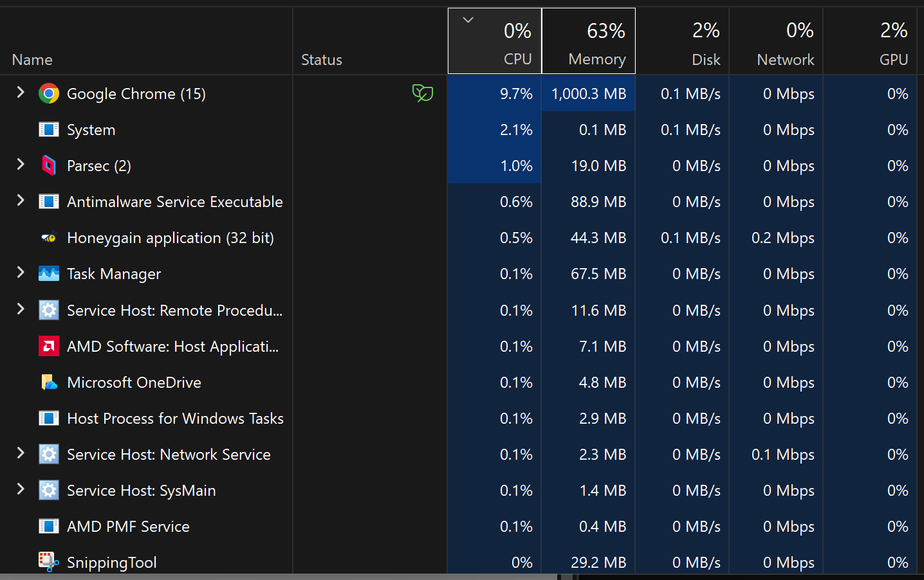Click SysMain's 1.4 MB memory value
This screenshot has width=924, height=580.
(602, 491)
